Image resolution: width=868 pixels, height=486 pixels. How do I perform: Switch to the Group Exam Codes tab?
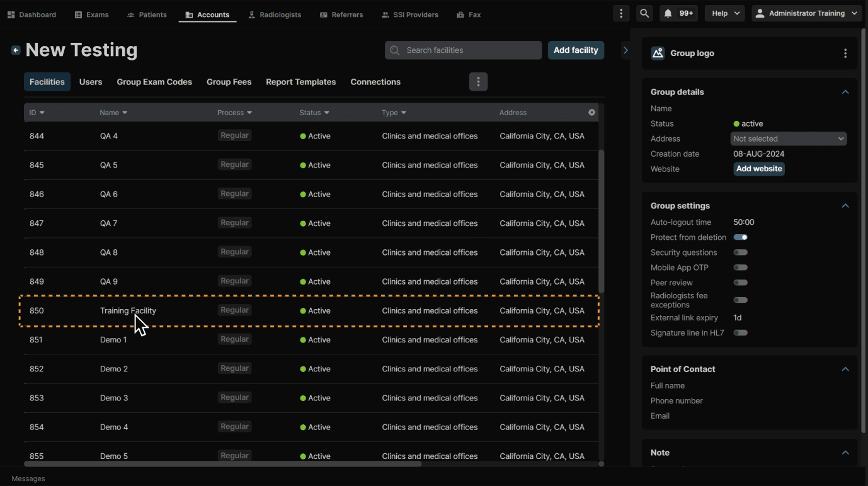coord(154,82)
